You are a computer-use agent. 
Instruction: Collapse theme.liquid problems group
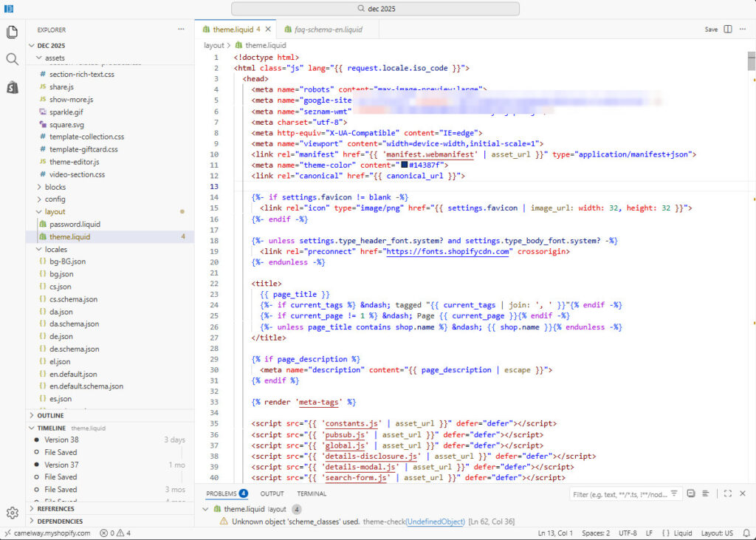pyautogui.click(x=205, y=509)
